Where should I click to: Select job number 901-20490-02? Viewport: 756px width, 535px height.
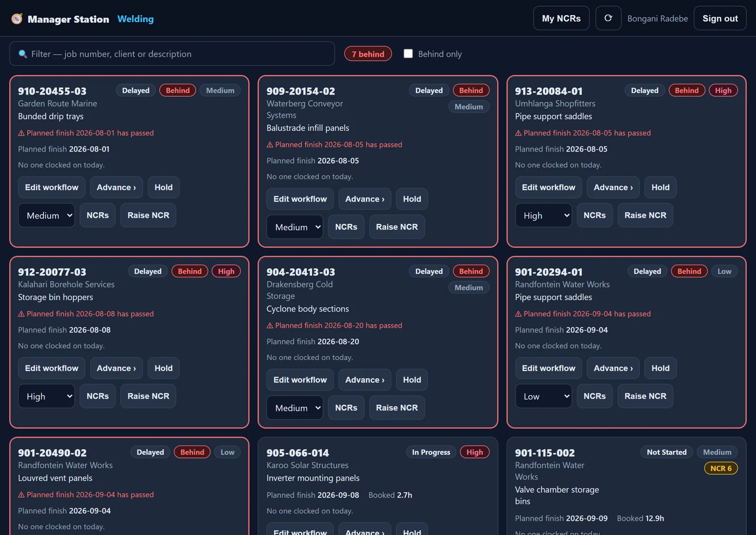click(x=52, y=453)
